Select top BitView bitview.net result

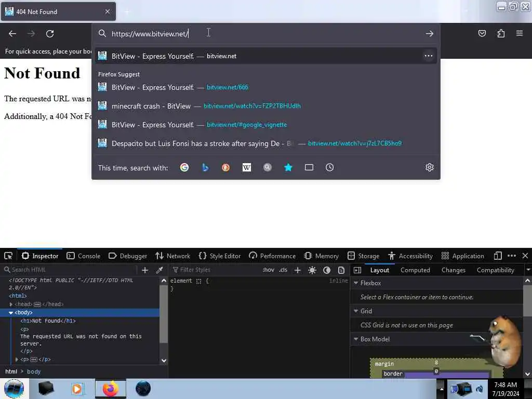coord(265,56)
